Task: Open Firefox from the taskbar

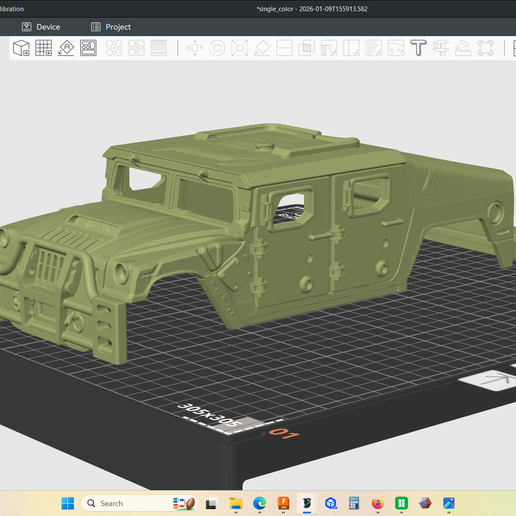Action: (378, 503)
